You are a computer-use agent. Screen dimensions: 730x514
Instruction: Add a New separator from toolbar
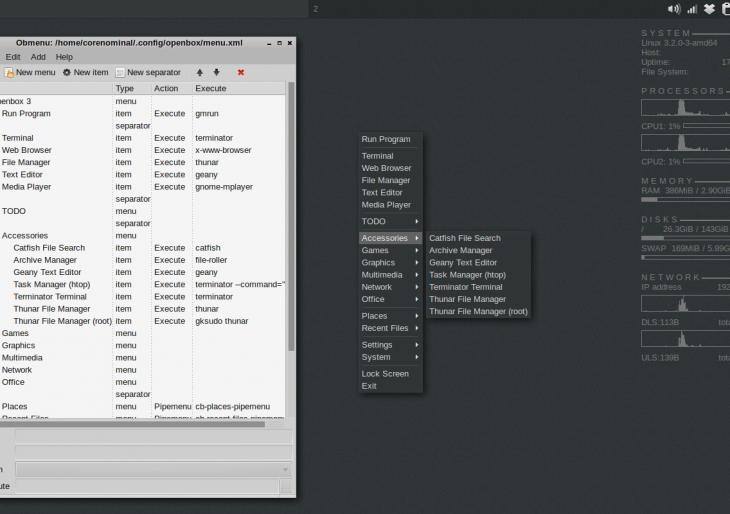click(148, 73)
